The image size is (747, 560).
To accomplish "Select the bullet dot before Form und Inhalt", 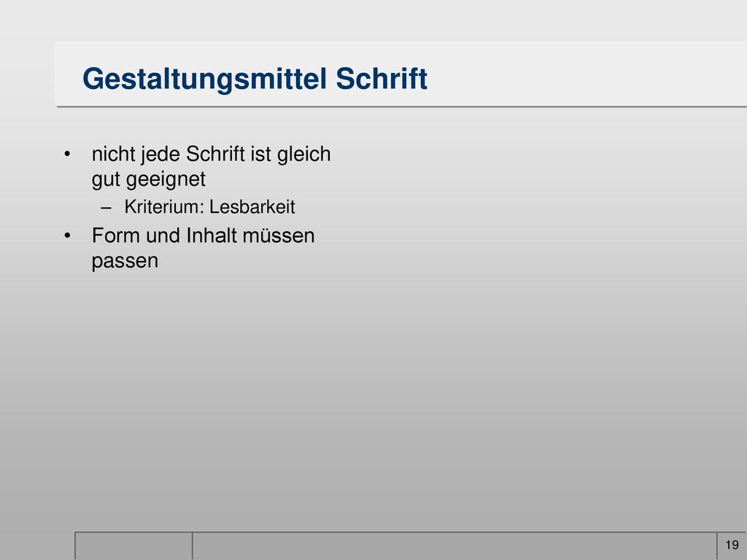I will point(67,236).
